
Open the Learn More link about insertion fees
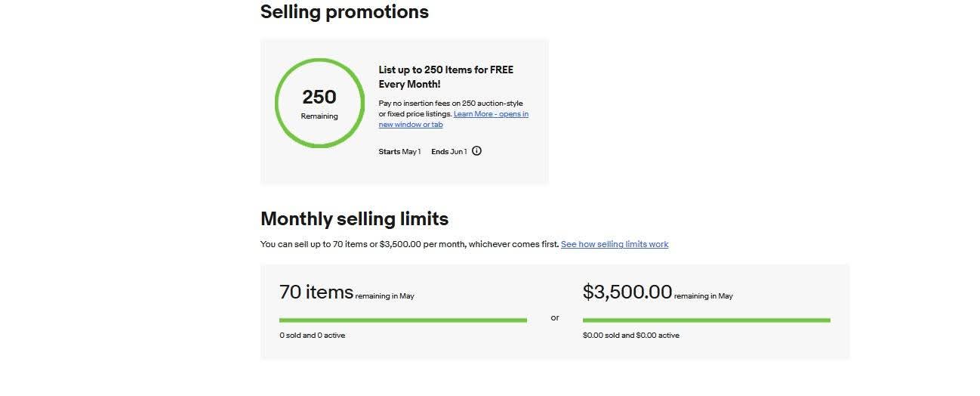(454, 119)
